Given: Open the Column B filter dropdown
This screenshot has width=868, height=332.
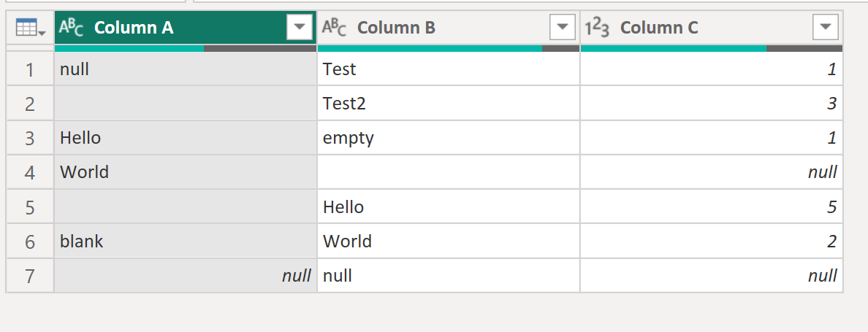Looking at the screenshot, I should [562, 28].
